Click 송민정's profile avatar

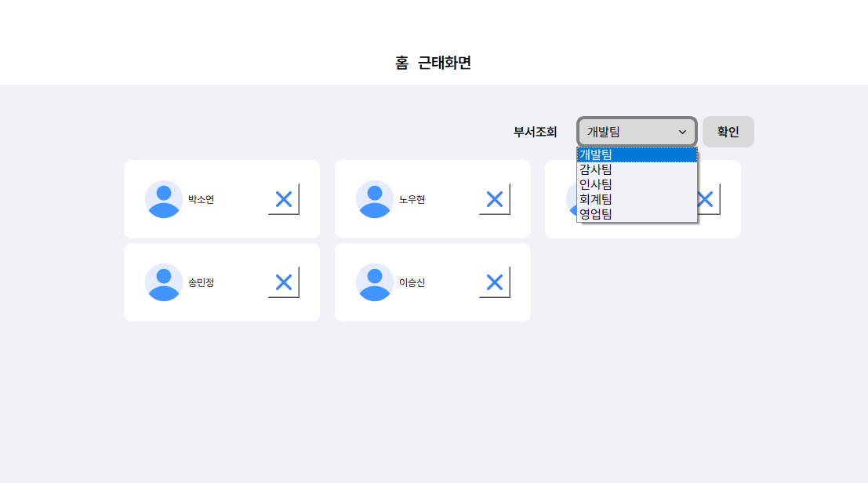click(164, 282)
